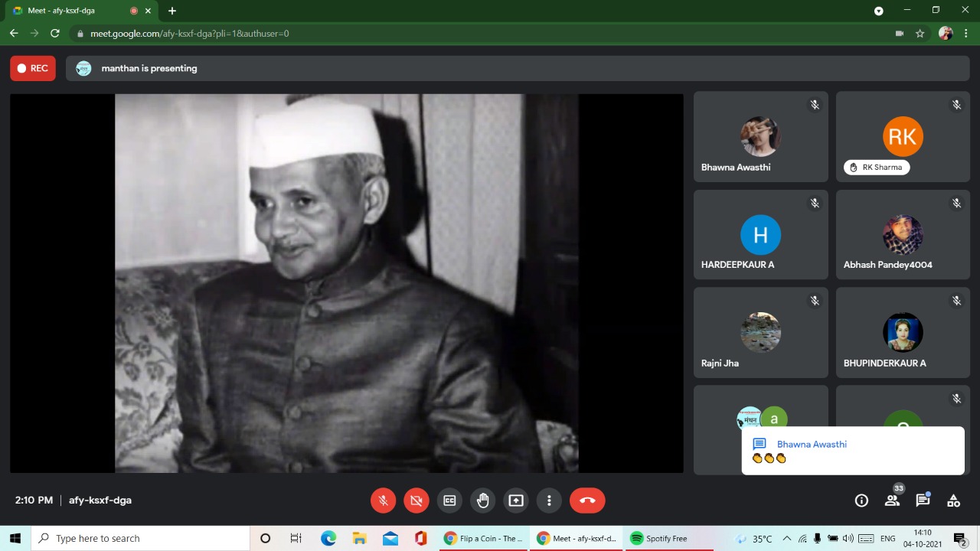
Task: Click the Windows taskbar search box
Action: pos(142,539)
